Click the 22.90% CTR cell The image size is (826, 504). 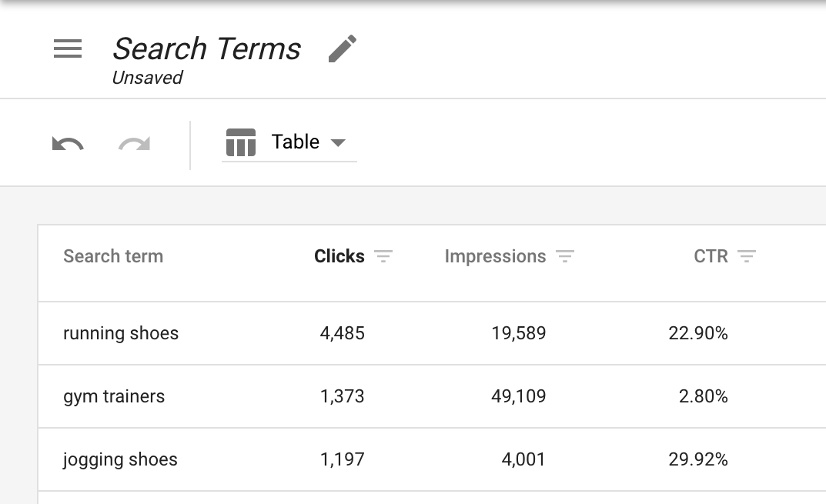(x=698, y=333)
